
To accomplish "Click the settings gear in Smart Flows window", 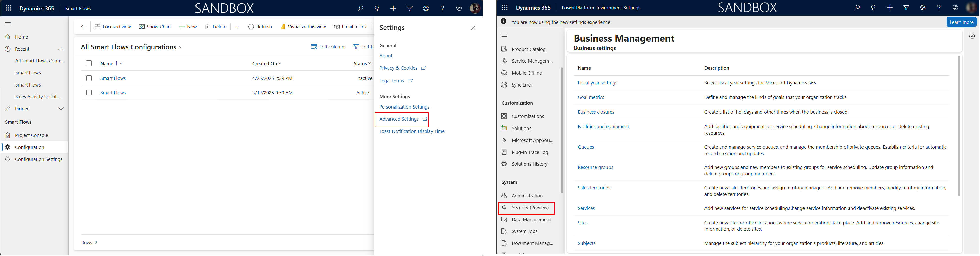I will pos(426,8).
